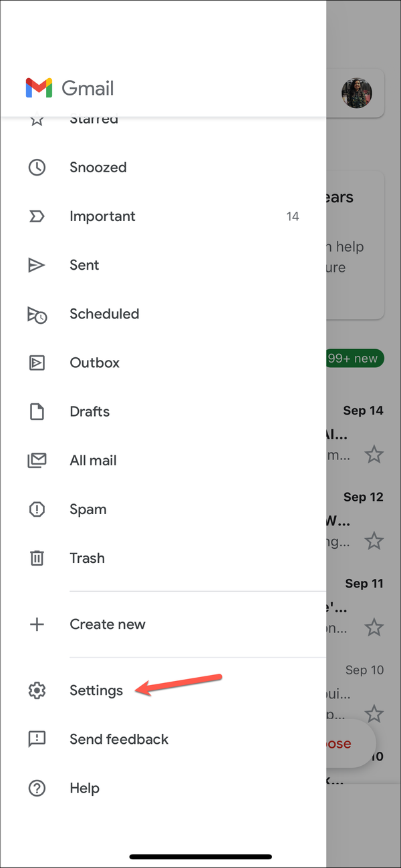Open the Snoozed folder icon

(x=37, y=167)
